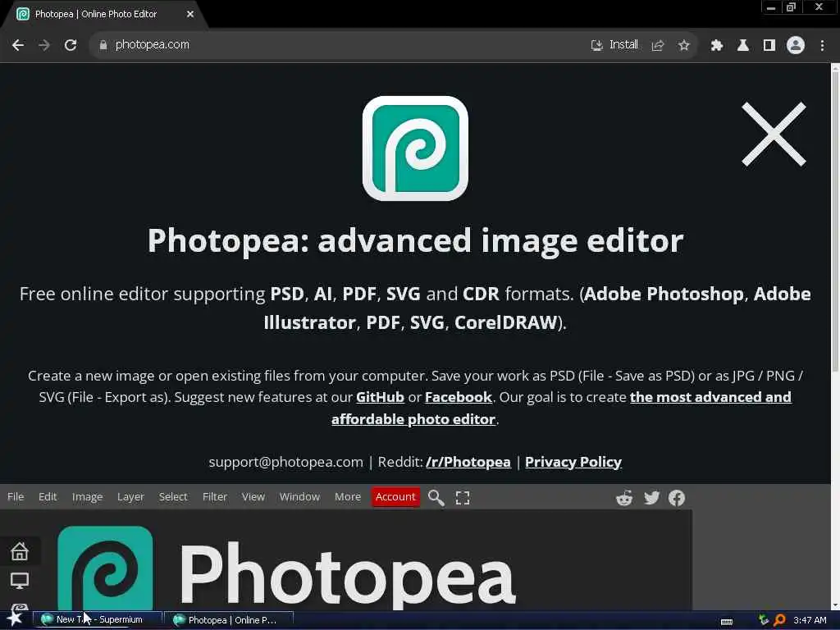
Task: Click 'Photopea: advanced image editor' heading
Action: click(415, 240)
